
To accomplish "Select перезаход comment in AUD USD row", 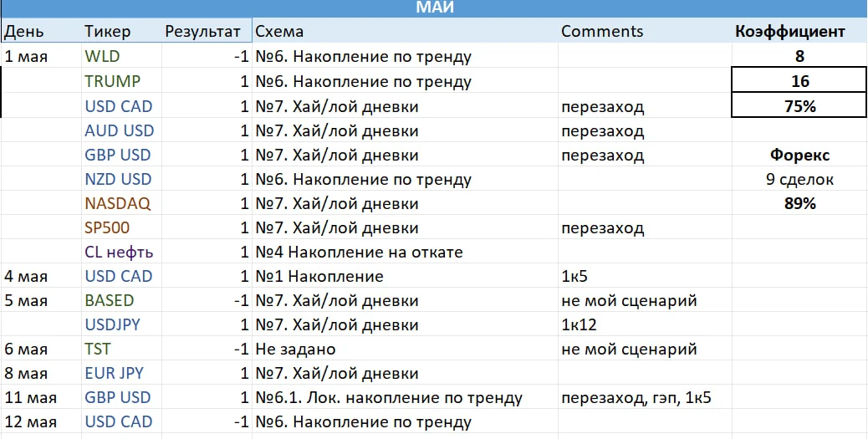I will click(x=645, y=130).
